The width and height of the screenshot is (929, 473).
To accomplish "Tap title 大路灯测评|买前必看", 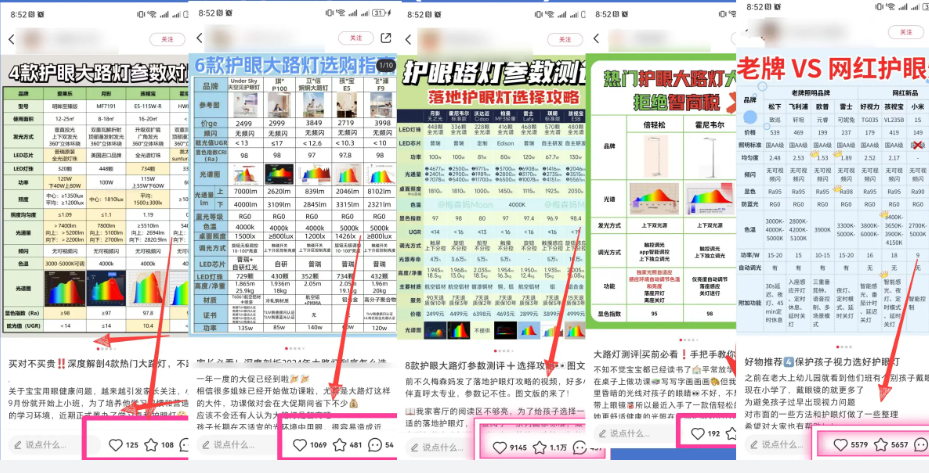I will tap(664, 354).
